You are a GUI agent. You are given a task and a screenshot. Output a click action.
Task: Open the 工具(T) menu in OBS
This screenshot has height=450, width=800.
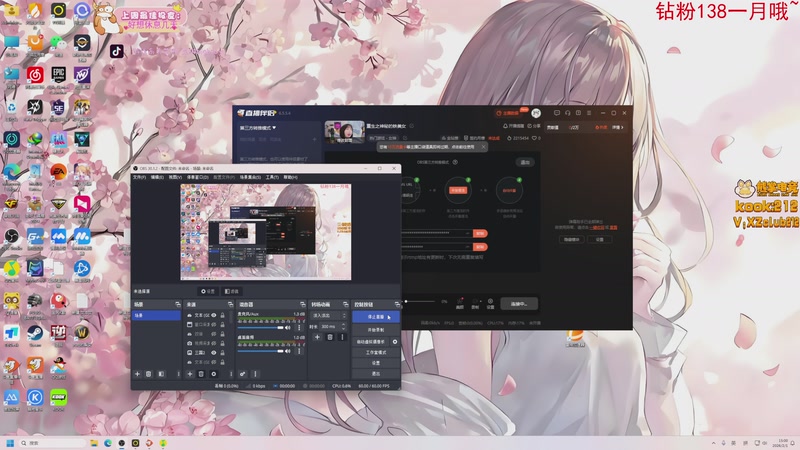tap(272, 177)
